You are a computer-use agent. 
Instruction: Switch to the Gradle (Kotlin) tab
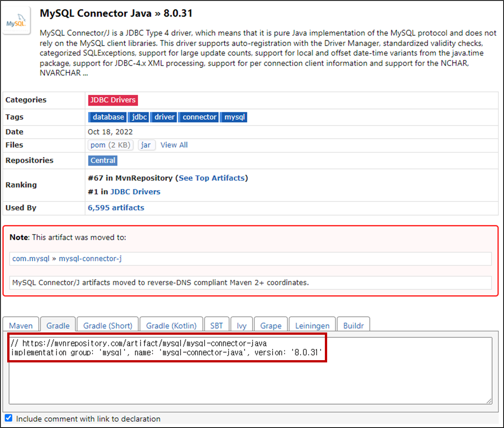click(171, 326)
